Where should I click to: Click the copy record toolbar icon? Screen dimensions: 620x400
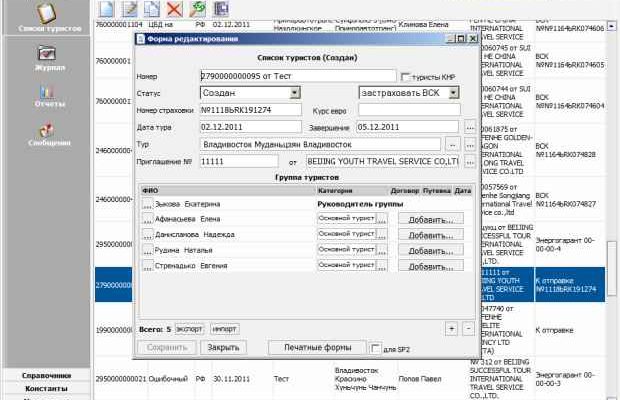pos(151,8)
